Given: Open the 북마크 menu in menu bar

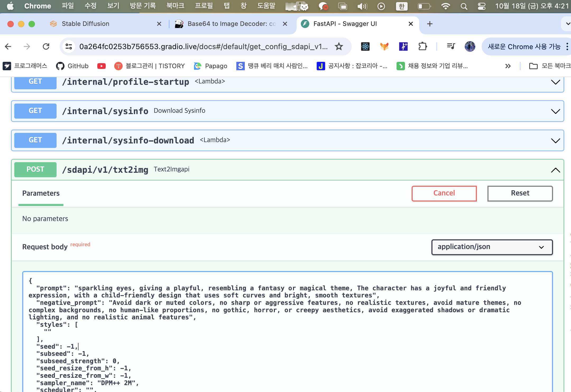Looking at the screenshot, I should point(175,6).
